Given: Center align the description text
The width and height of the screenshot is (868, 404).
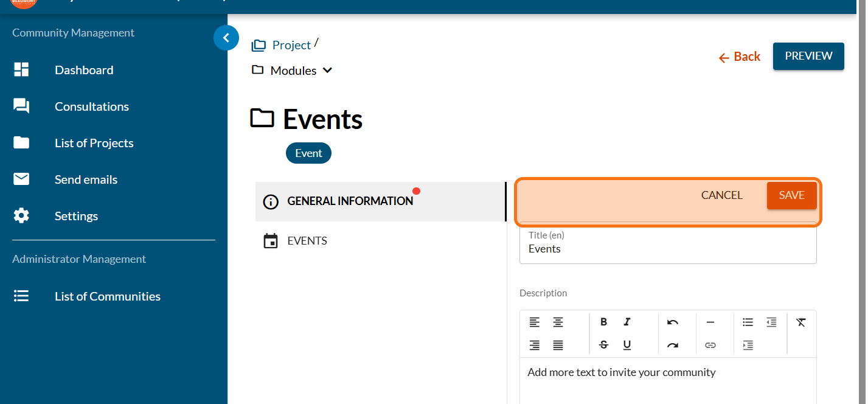Looking at the screenshot, I should 558,322.
